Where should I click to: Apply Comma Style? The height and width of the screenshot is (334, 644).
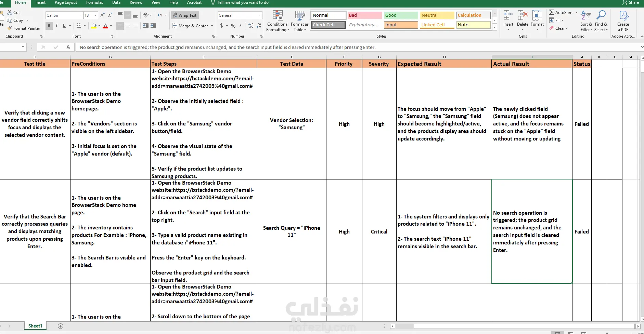click(241, 26)
